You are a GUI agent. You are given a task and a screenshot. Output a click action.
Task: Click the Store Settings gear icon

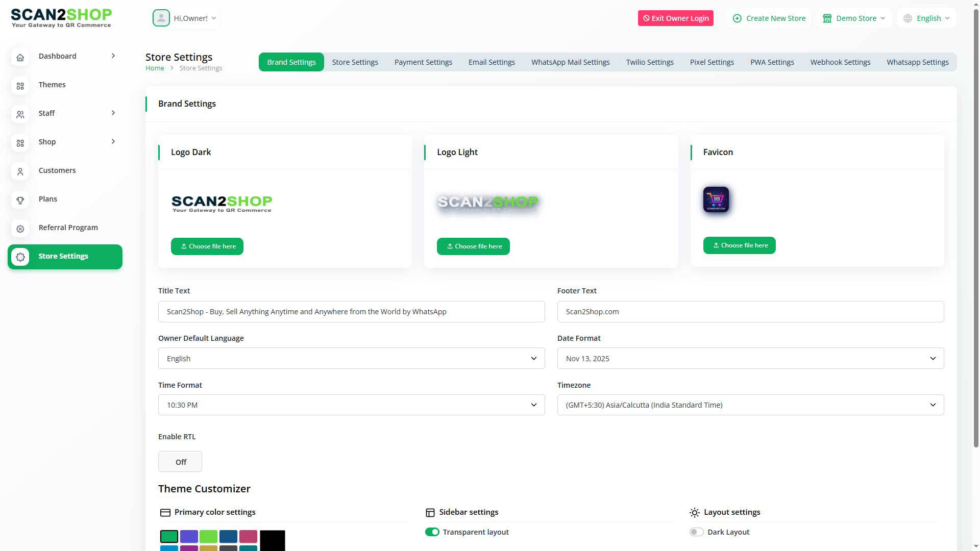click(x=20, y=257)
